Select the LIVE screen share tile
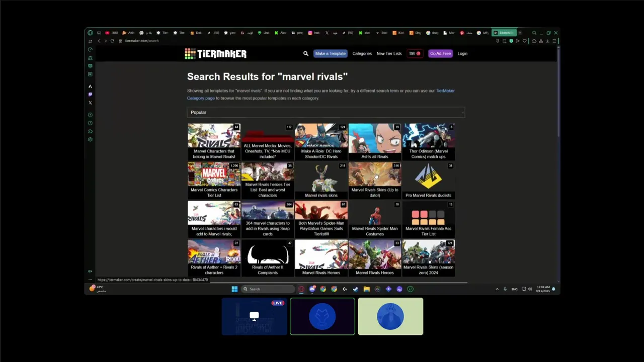Viewport: 644px width, 362px height. point(254,316)
